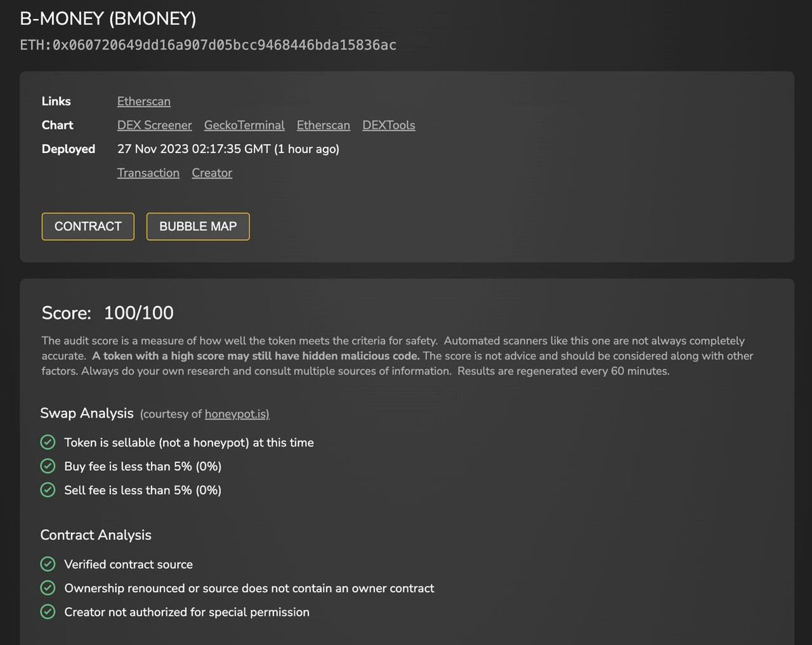The width and height of the screenshot is (812, 645).
Task: Click the CONTRACT button
Action: [x=88, y=227]
